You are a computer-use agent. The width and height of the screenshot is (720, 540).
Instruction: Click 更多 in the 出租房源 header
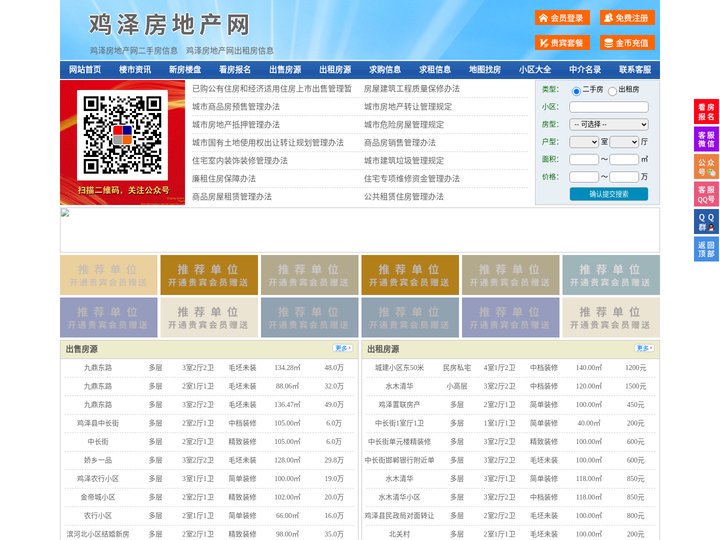644,349
